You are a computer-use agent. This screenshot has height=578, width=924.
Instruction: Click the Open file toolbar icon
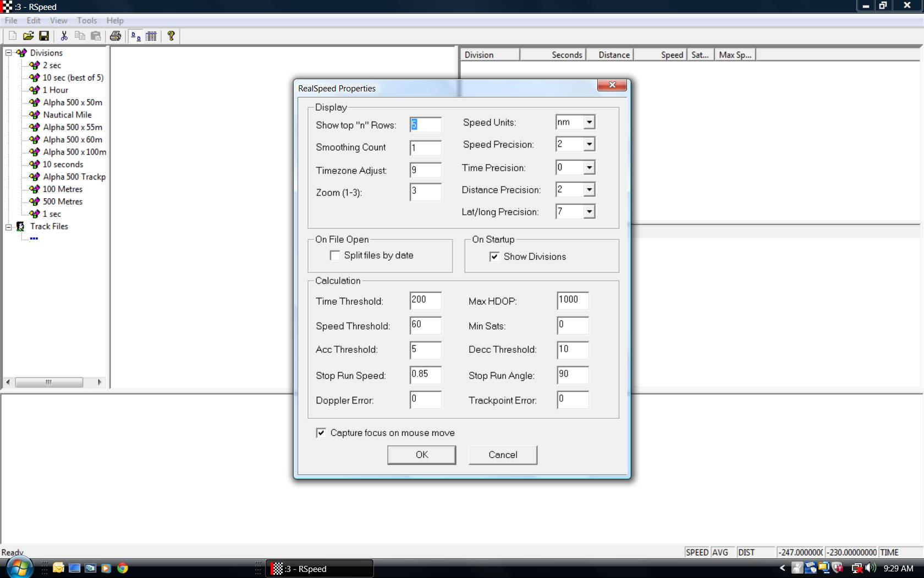[28, 36]
